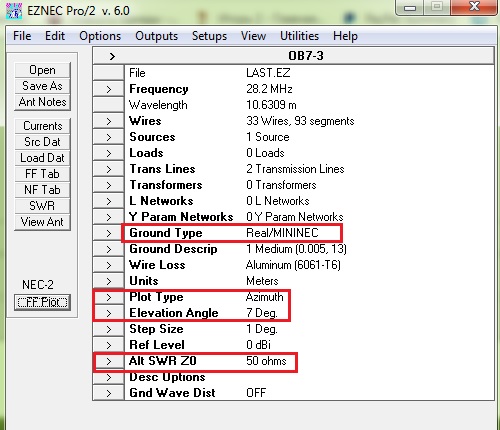
Task: Open the Utilities menu
Action: tap(299, 36)
